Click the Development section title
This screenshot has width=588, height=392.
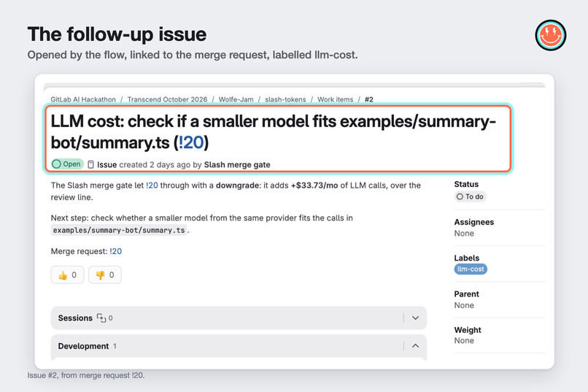(83, 346)
